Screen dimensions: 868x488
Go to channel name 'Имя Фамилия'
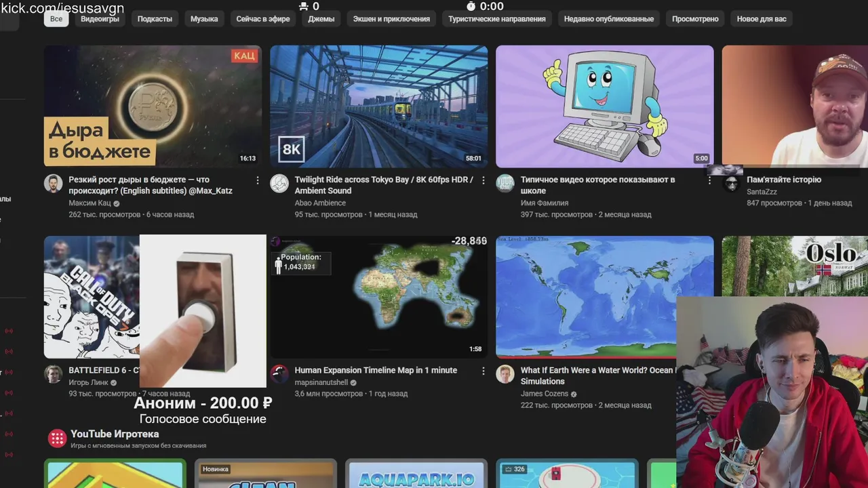click(x=545, y=203)
